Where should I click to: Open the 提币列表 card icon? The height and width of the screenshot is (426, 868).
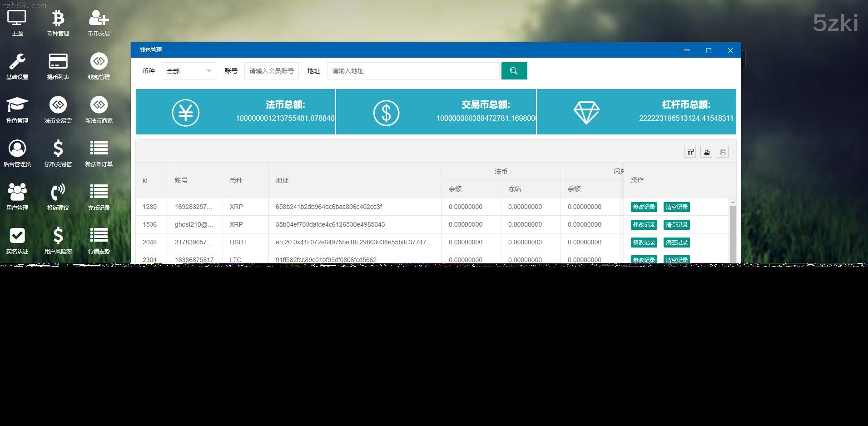click(58, 62)
